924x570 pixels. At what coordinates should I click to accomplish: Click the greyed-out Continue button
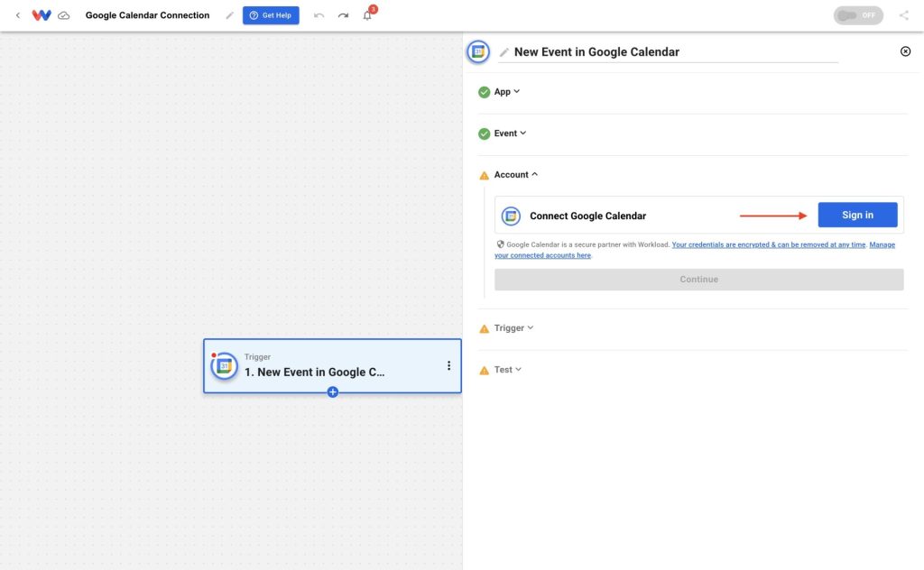click(x=699, y=279)
